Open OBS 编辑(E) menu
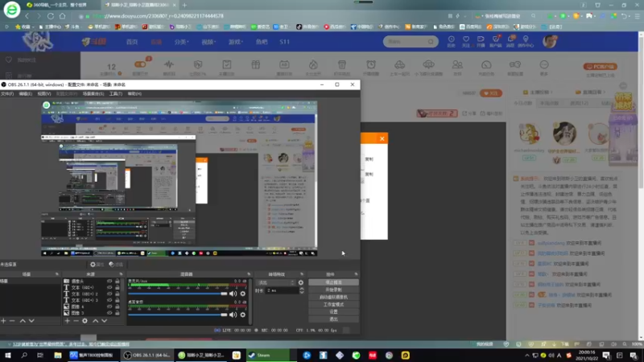Viewport: 644px width, 362px height. (26, 93)
